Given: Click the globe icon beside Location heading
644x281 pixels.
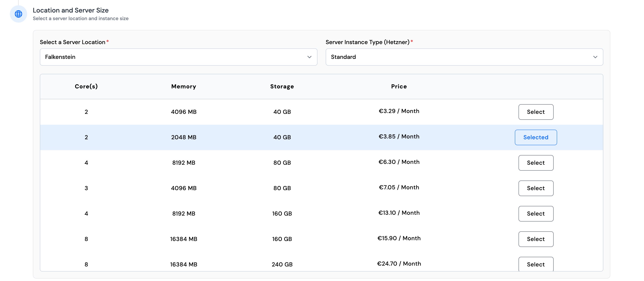Looking at the screenshot, I should (x=18, y=14).
